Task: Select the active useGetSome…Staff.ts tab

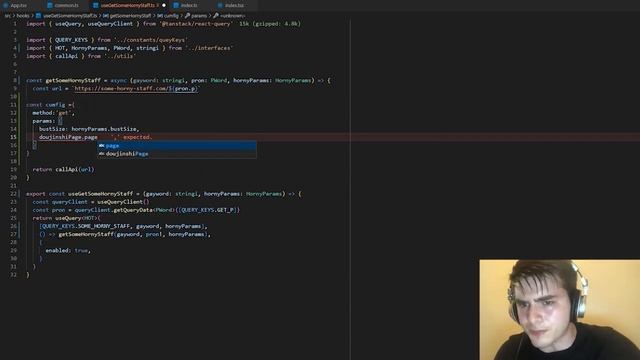Action: 128,5
